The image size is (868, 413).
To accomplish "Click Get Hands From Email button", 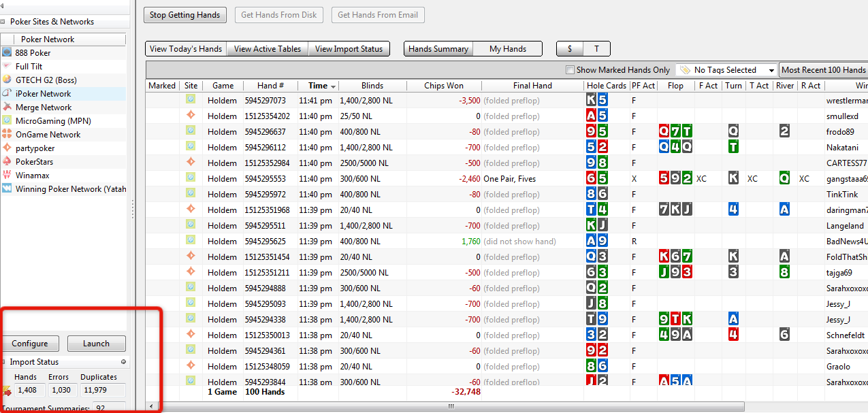I will click(378, 15).
